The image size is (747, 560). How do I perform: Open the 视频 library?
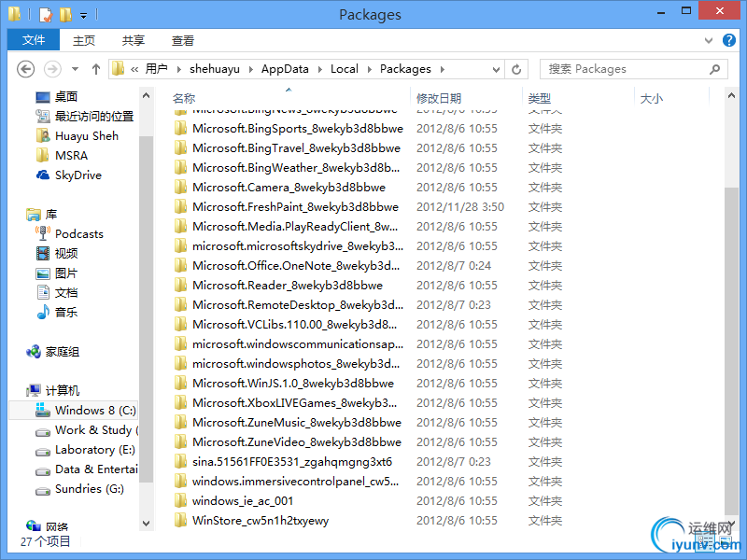pos(65,253)
